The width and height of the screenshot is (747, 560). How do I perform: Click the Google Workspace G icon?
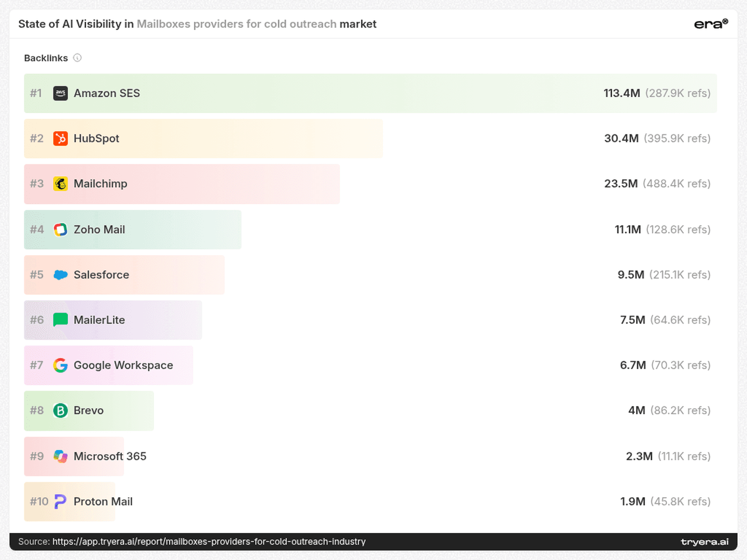(x=61, y=365)
